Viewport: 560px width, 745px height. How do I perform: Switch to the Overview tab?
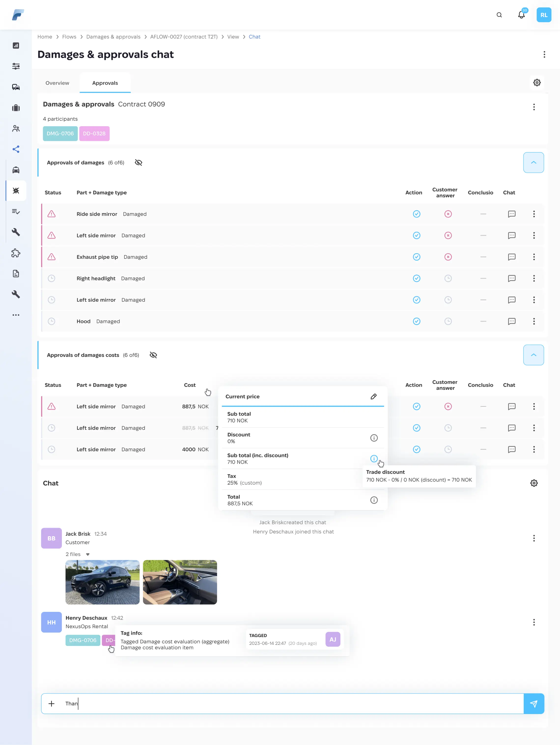(x=57, y=83)
